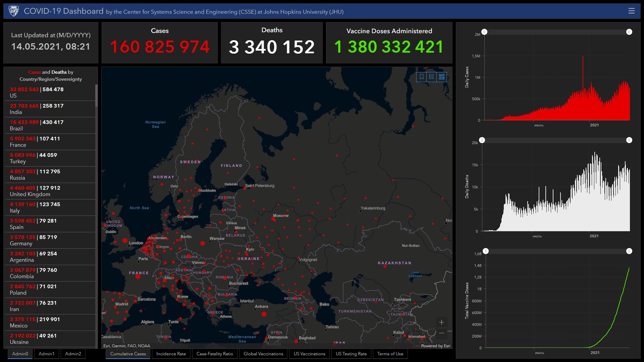Image resolution: width=644 pixels, height=362 pixels.
Task: Switch to the Admin2 tab
Action: [x=73, y=354]
